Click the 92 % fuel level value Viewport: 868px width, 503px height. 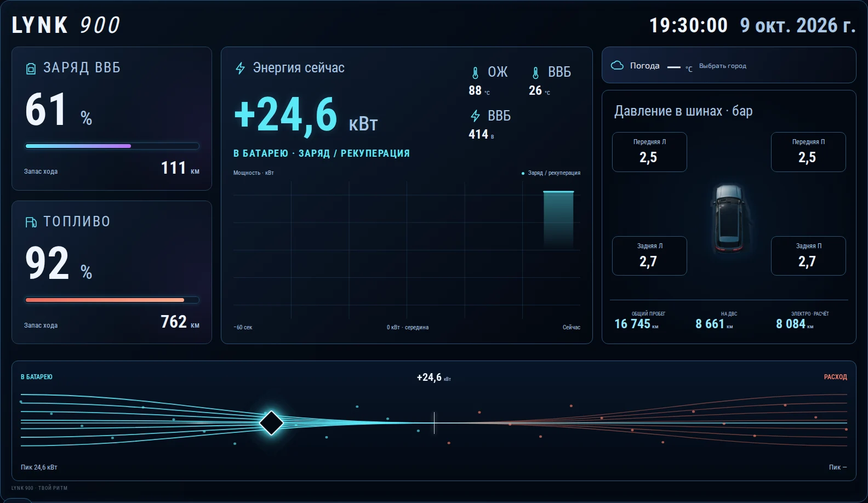point(59,264)
